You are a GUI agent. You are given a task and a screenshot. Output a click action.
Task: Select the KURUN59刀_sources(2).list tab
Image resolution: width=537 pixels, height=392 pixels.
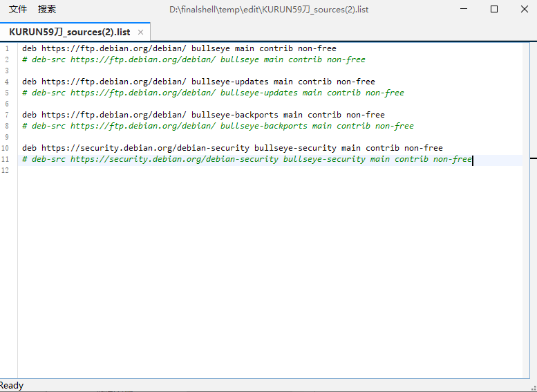click(69, 32)
